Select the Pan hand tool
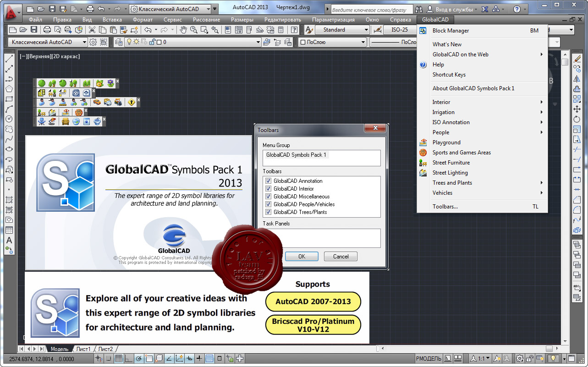The height and width of the screenshot is (367, 588). point(183,30)
